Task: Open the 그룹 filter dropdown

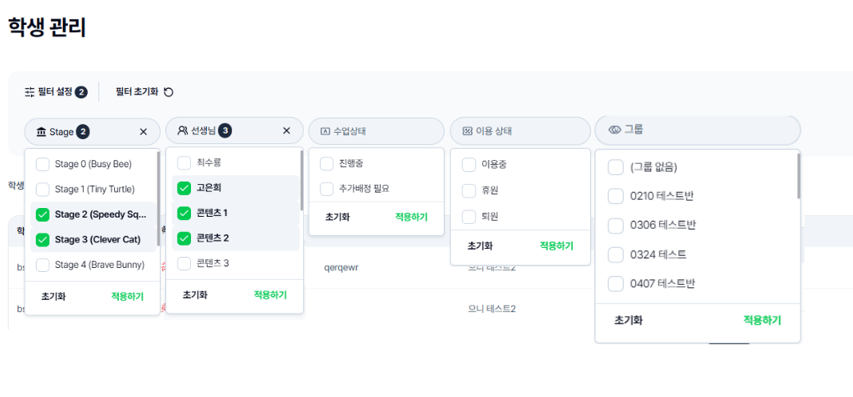Action: click(x=698, y=130)
